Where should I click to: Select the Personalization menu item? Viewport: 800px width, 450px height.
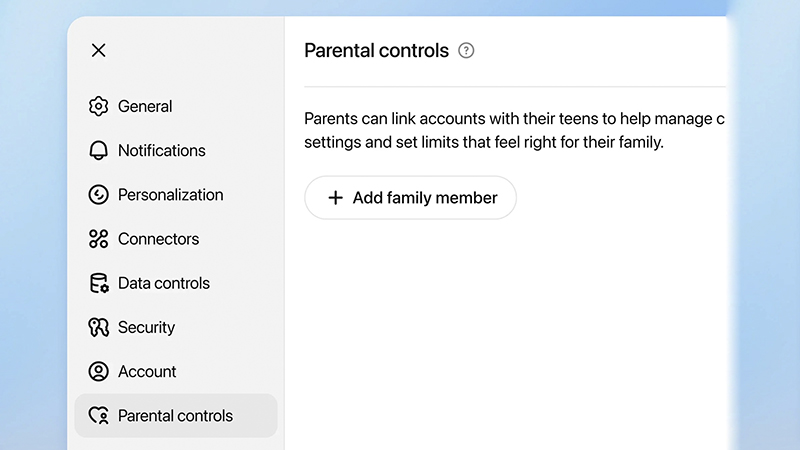click(170, 195)
